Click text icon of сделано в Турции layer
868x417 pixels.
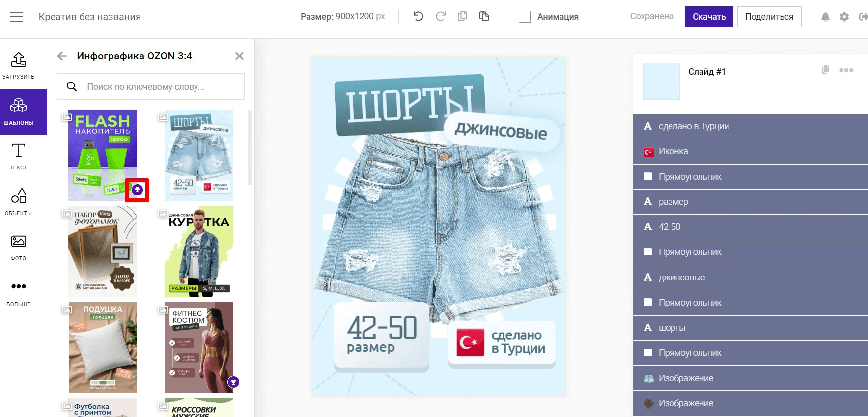(648, 126)
